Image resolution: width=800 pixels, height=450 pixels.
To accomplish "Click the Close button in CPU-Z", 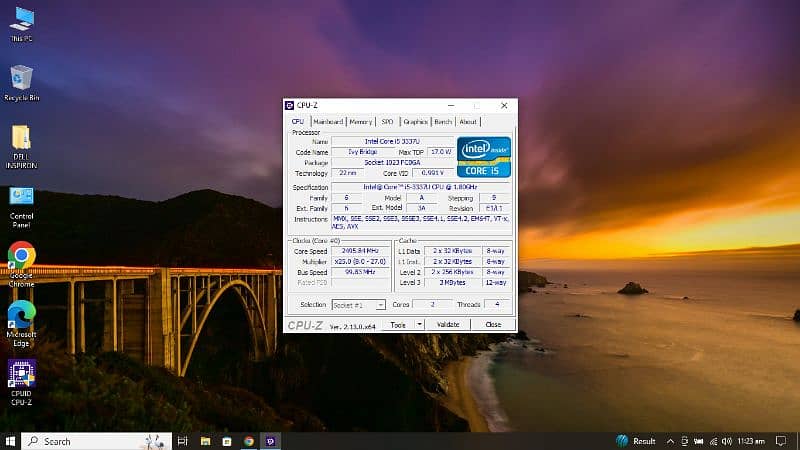I will pos(493,325).
